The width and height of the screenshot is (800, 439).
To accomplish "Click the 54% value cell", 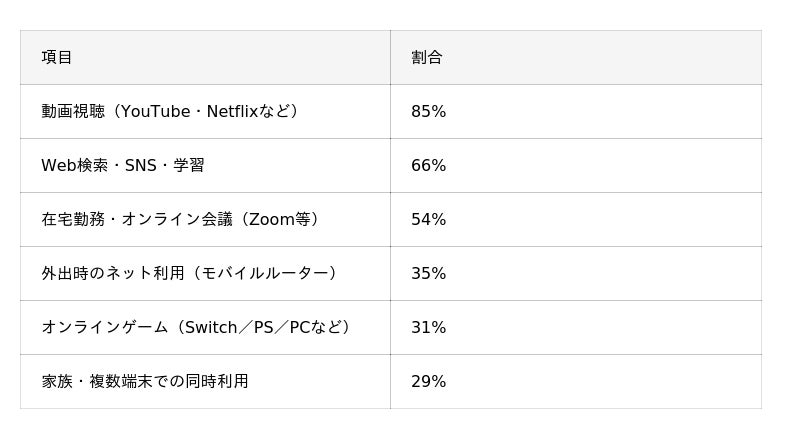I will pyautogui.click(x=429, y=219).
